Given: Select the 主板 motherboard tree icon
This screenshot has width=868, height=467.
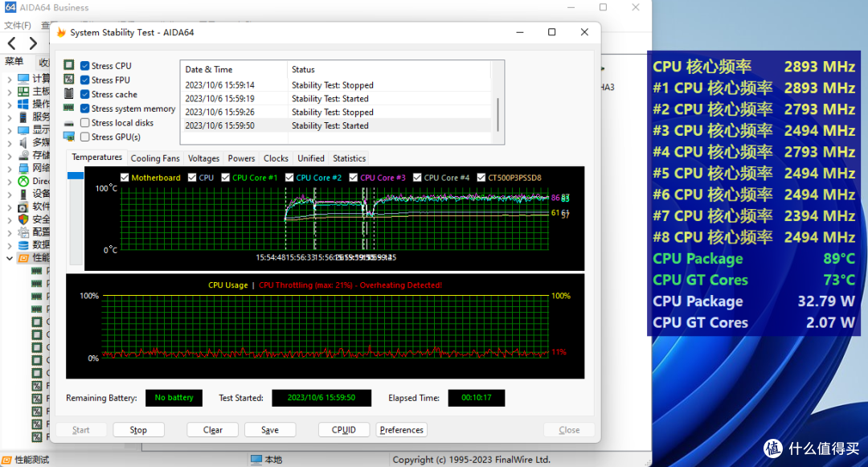Looking at the screenshot, I should [x=23, y=92].
